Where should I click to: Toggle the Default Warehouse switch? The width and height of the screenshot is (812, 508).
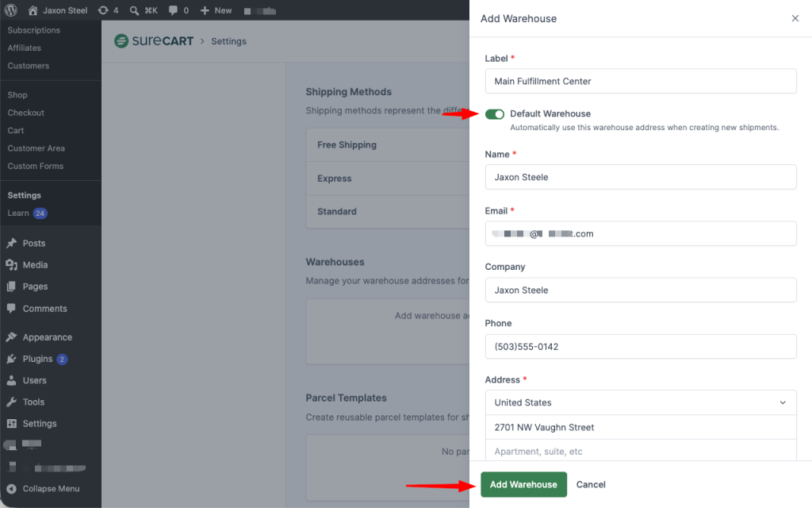(495, 114)
